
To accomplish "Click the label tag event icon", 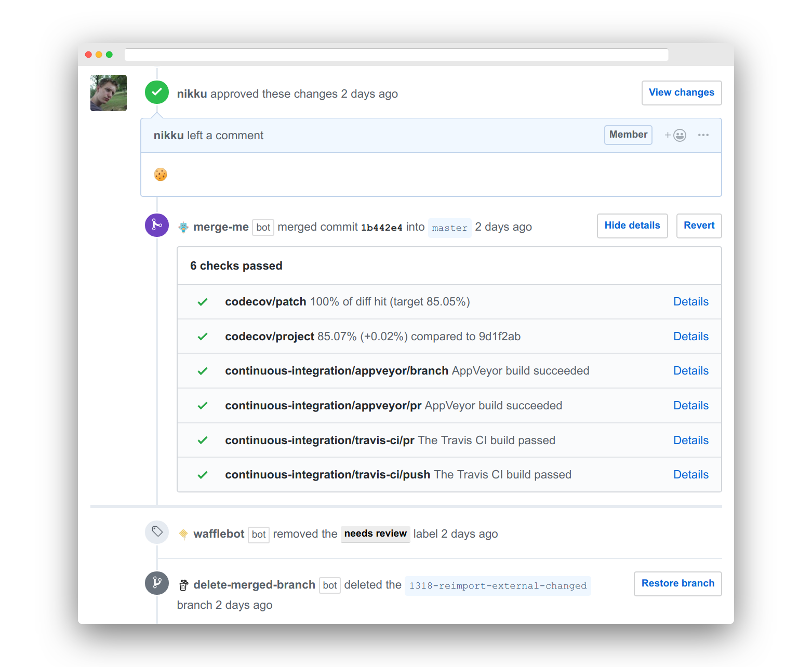I will 157,532.
